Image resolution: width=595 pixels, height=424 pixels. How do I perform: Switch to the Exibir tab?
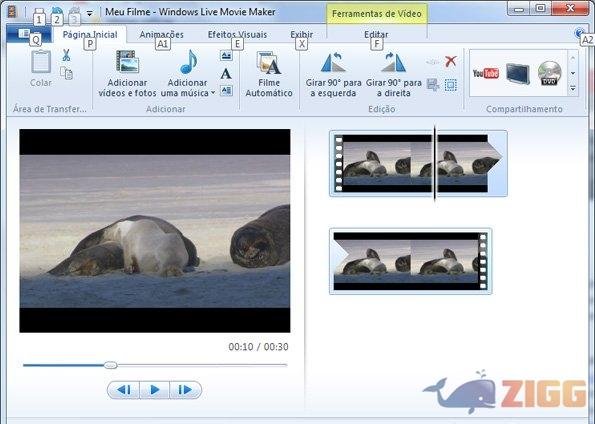tap(302, 35)
